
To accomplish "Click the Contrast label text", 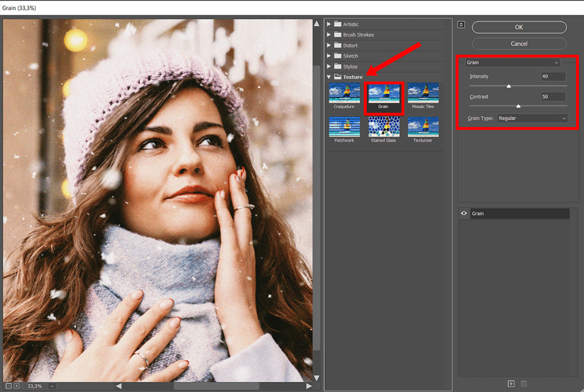I will pos(479,97).
